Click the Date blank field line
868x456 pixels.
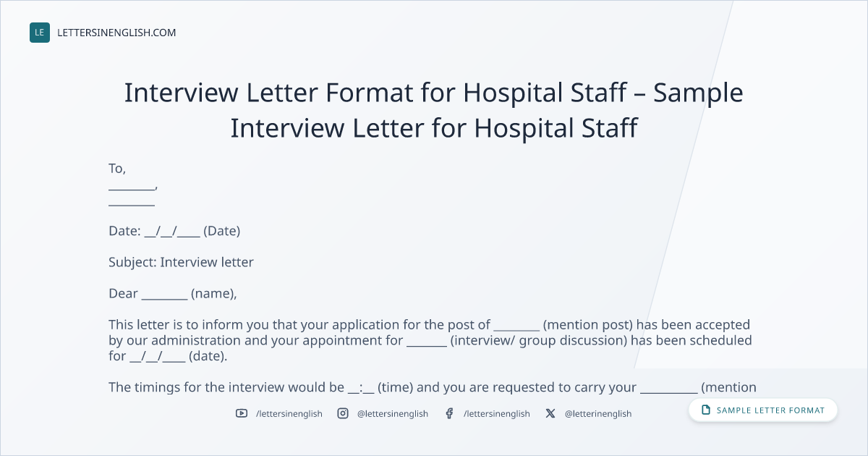point(172,232)
